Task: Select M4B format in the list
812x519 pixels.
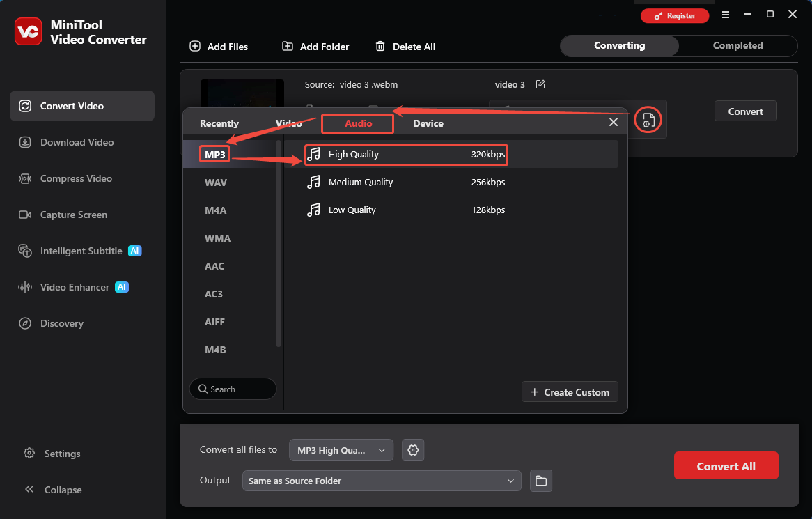Action: tap(215, 350)
